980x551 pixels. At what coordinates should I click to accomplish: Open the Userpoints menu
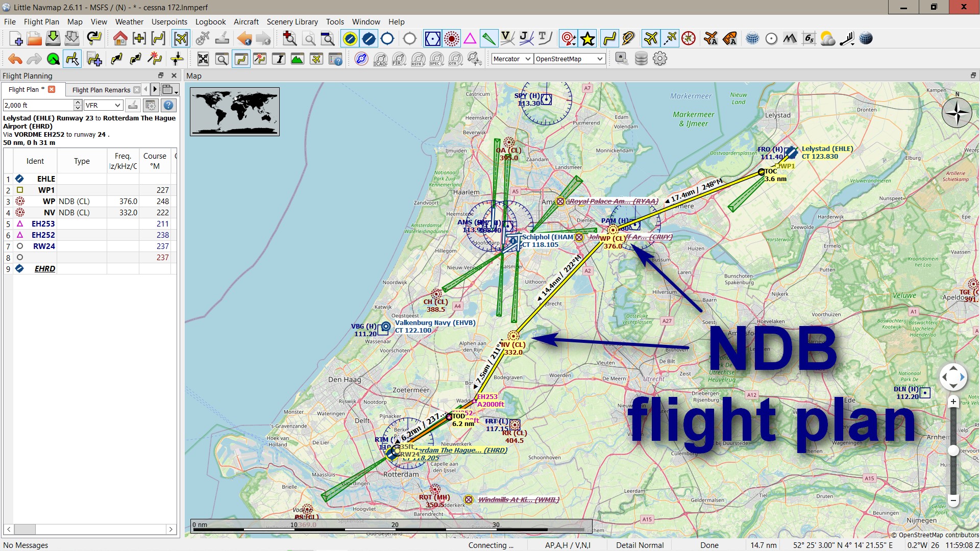pos(169,22)
